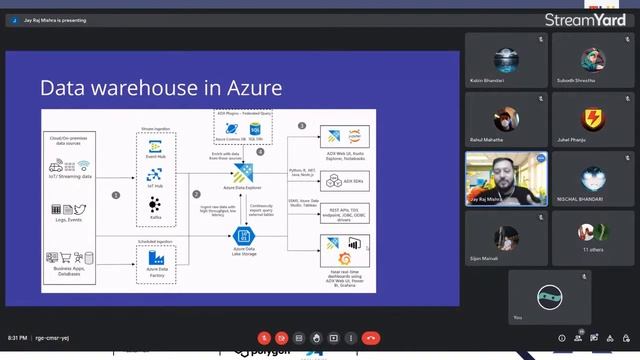Click the Wi-Fi signal icon under IoT/Streaming data
The image size is (640, 360).
click(x=84, y=165)
